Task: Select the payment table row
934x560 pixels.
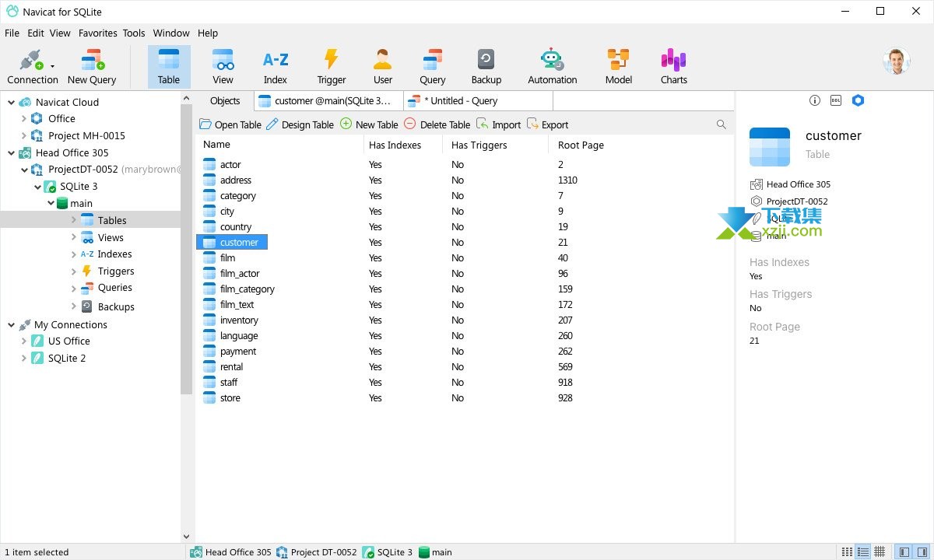Action: [x=465, y=352]
